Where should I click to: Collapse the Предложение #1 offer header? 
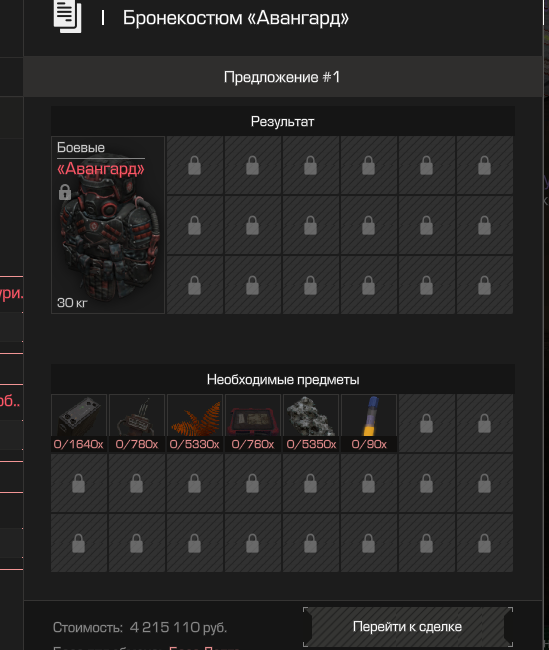pyautogui.click(x=282, y=77)
